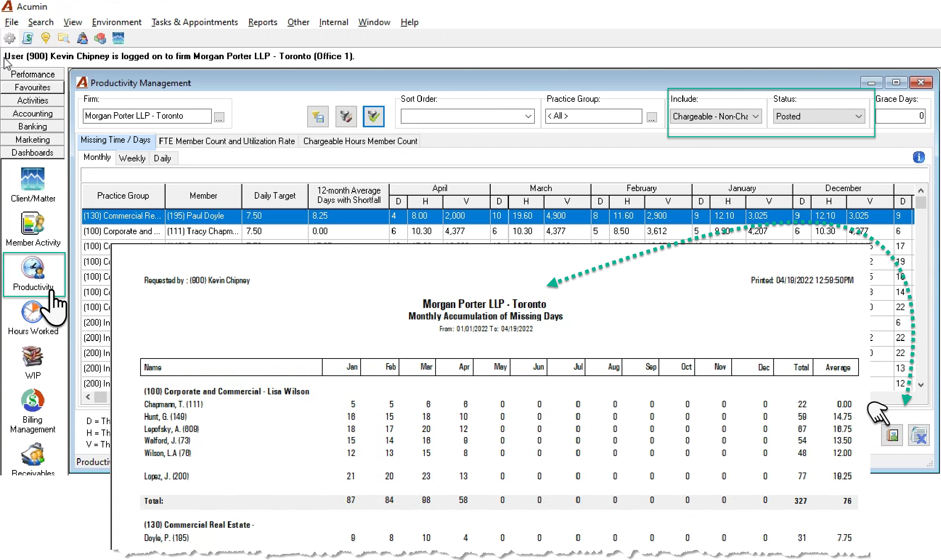The image size is (941, 560).
Task: Click the Practice Group browse ellipsis button
Action: pyautogui.click(x=651, y=117)
